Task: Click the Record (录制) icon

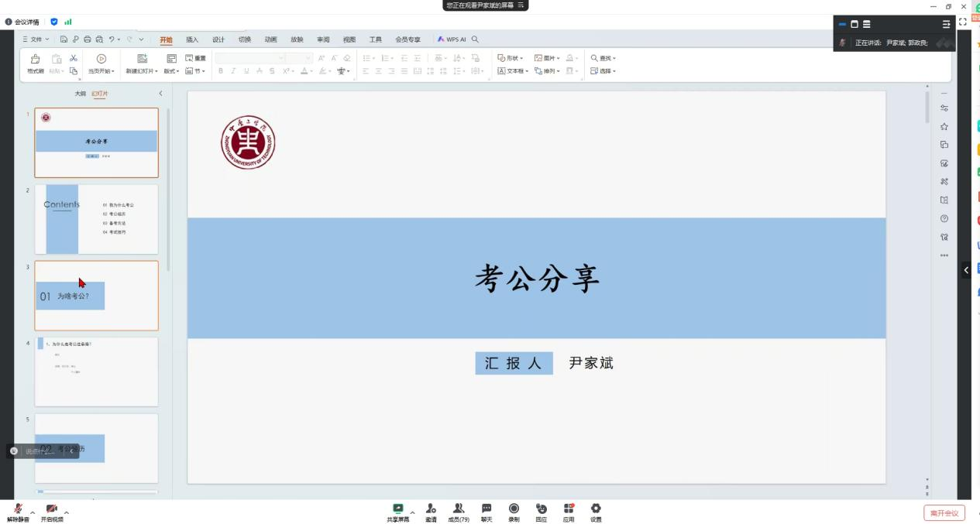Action: pyautogui.click(x=514, y=509)
